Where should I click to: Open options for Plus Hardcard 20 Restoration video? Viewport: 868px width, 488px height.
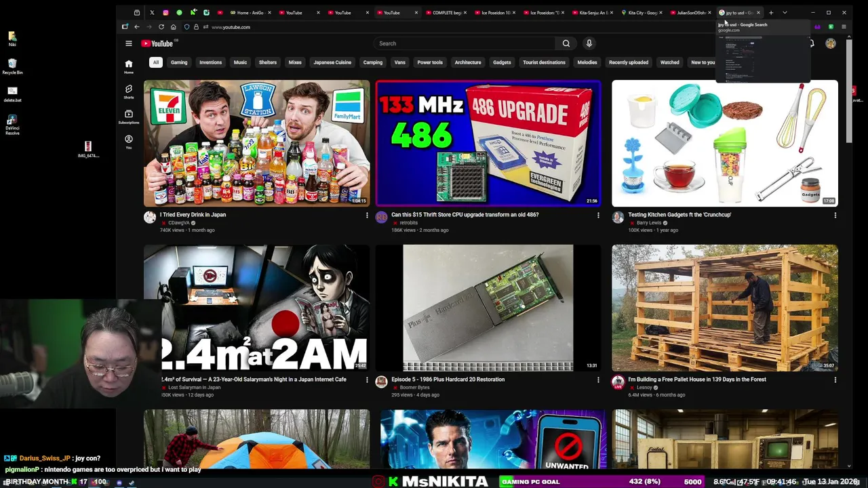[598, 380]
